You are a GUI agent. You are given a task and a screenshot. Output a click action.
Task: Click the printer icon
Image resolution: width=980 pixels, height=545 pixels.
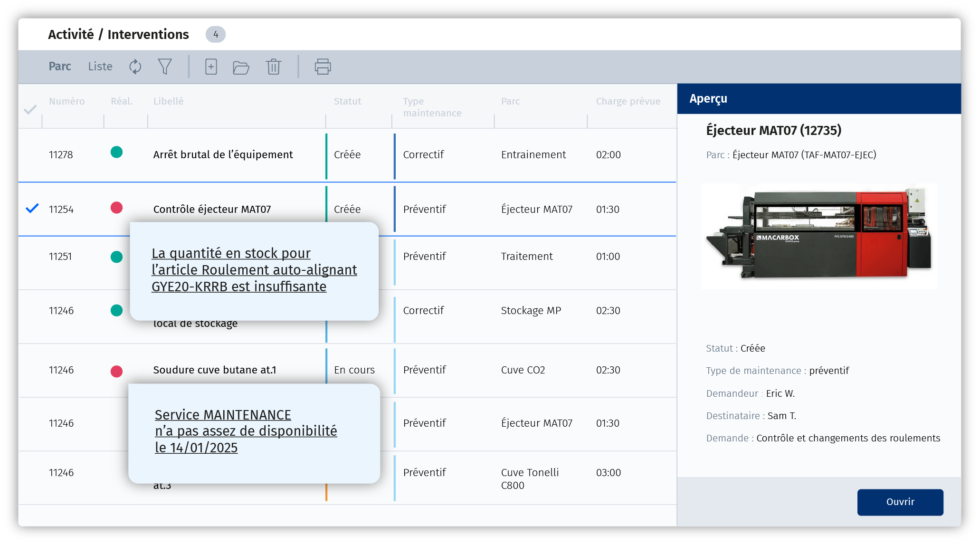(x=323, y=67)
